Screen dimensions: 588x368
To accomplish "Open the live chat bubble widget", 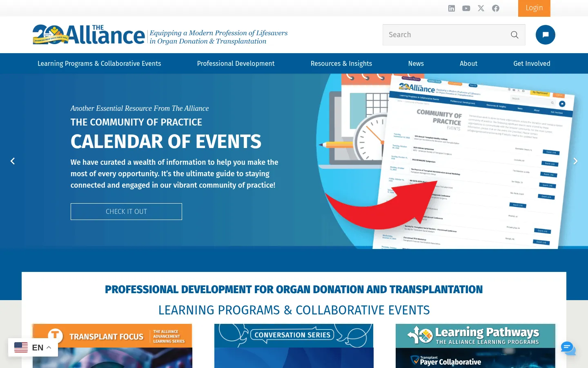I will (x=568, y=348).
